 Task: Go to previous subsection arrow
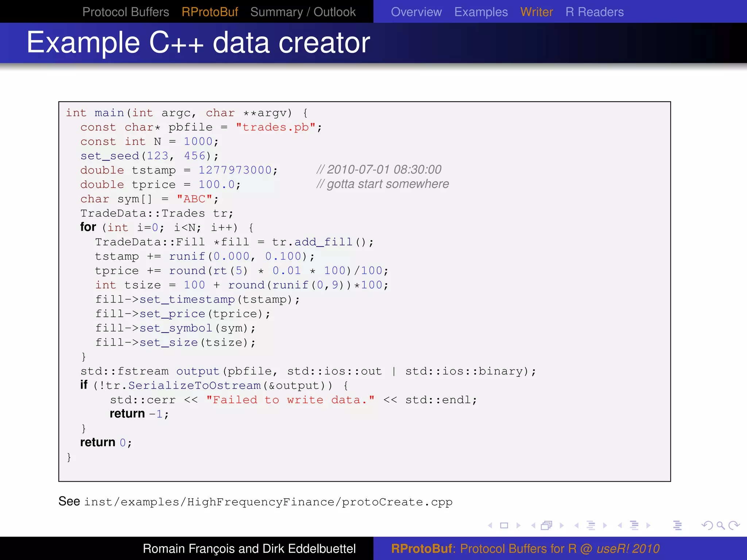coord(576,525)
